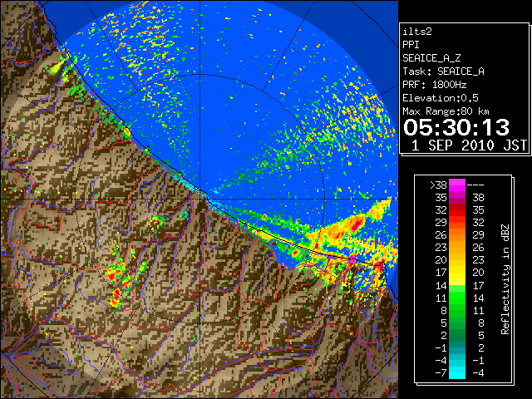Click the '---' legend label
This screenshot has width=532, height=399.
(475, 185)
